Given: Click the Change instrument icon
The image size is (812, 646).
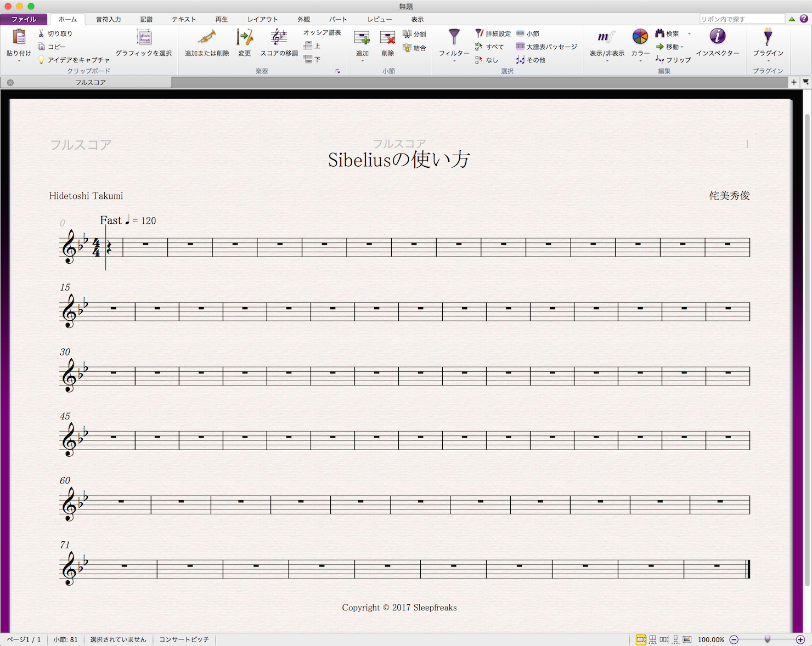Looking at the screenshot, I should pos(245,37).
